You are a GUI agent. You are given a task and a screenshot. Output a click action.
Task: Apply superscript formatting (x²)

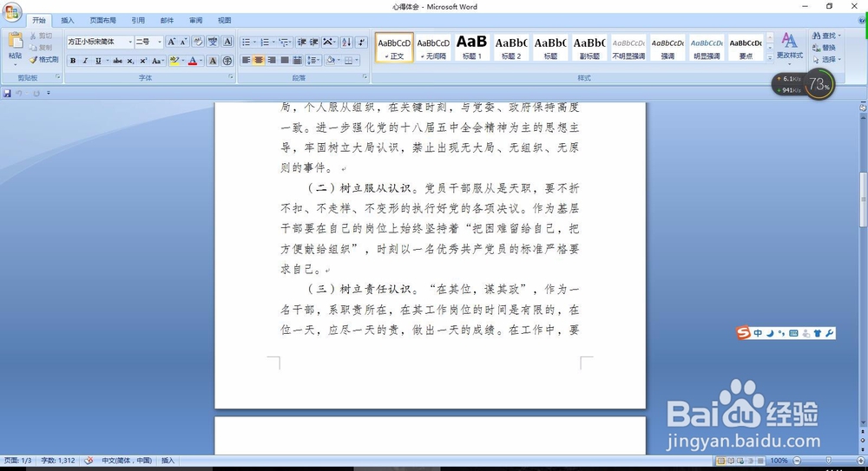(143, 61)
